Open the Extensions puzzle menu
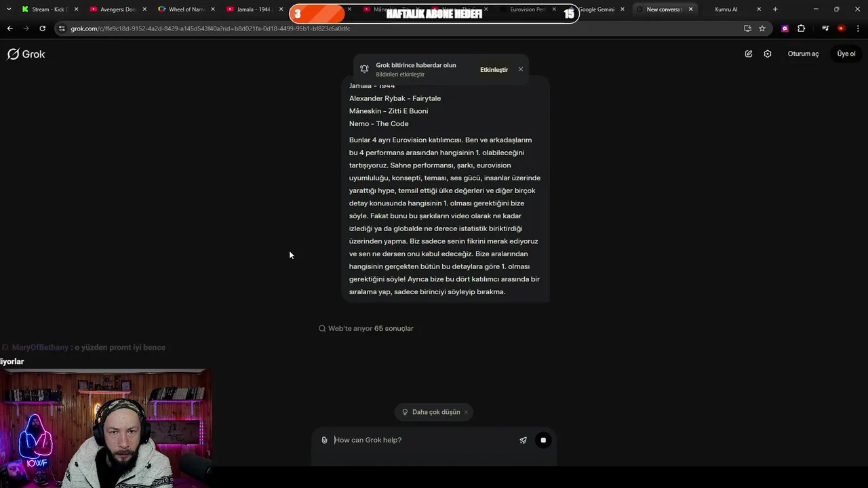The height and width of the screenshot is (488, 868). (x=801, y=28)
